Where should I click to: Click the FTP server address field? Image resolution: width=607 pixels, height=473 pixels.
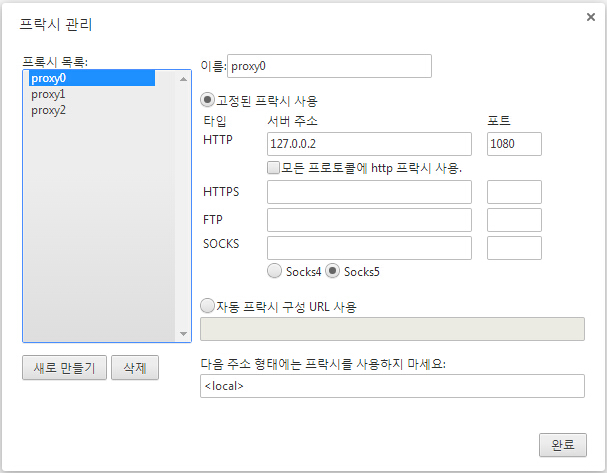[368, 220]
